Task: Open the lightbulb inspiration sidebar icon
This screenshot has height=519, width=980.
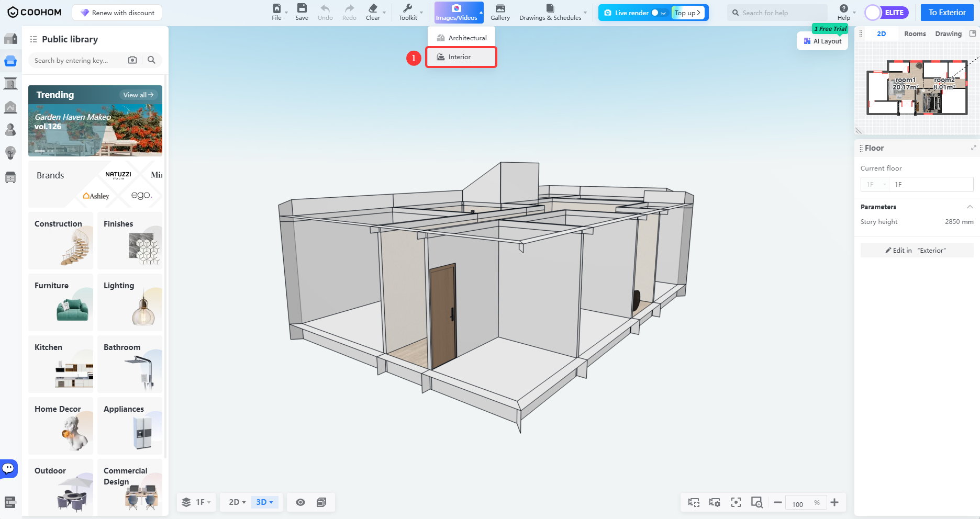Action: click(10, 153)
